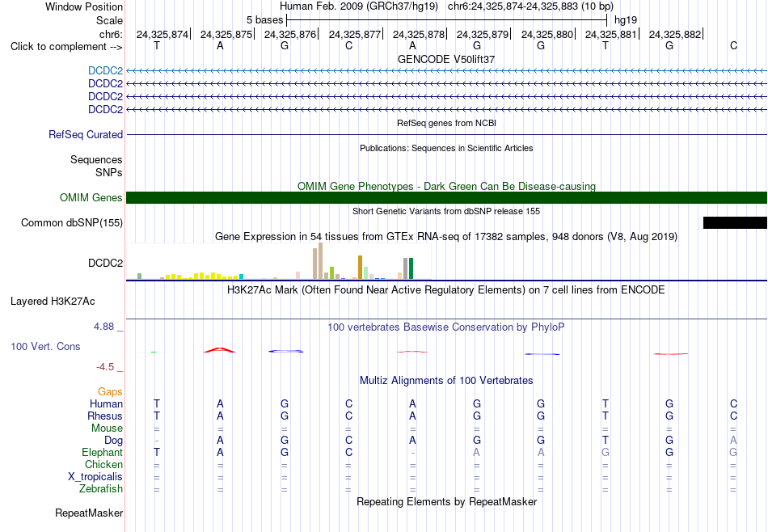
Task: Click the GTEx 'Gene Expression in 54 tissues' title
Action: click(446, 237)
